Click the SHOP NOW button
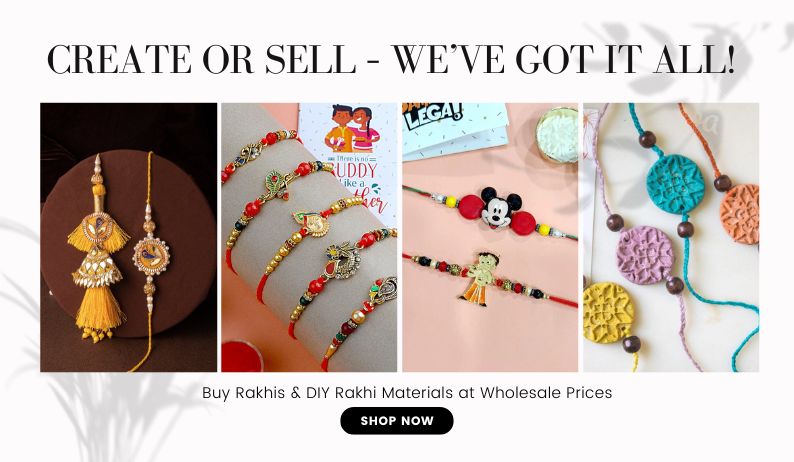Image resolution: width=794 pixels, height=462 pixels. tap(396, 420)
